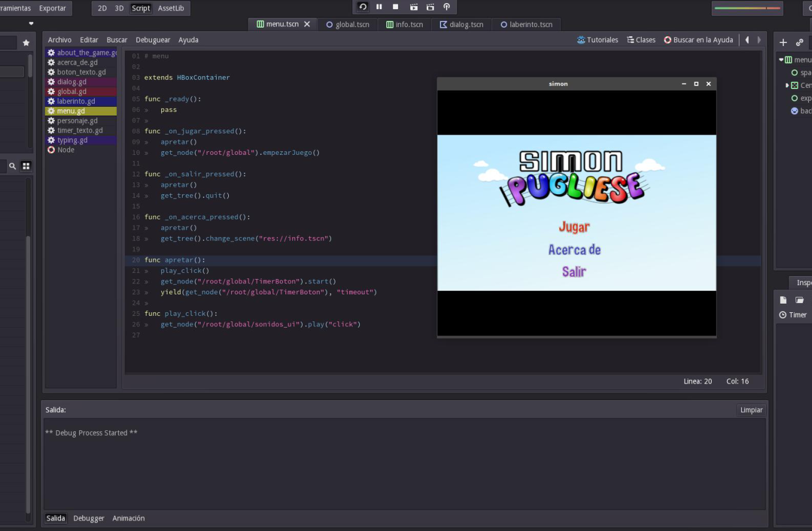Open the global.gd script in the list
This screenshot has height=531, width=812.
pyautogui.click(x=71, y=92)
